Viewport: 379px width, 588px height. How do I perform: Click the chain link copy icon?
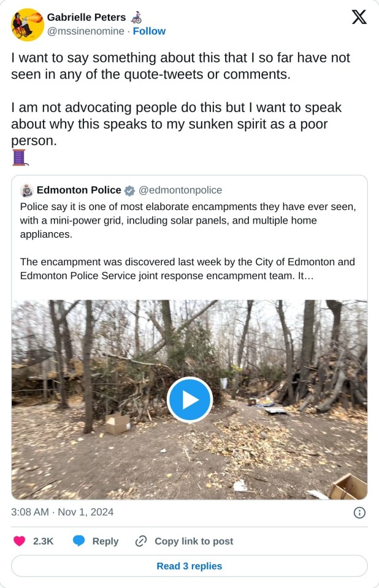click(141, 541)
